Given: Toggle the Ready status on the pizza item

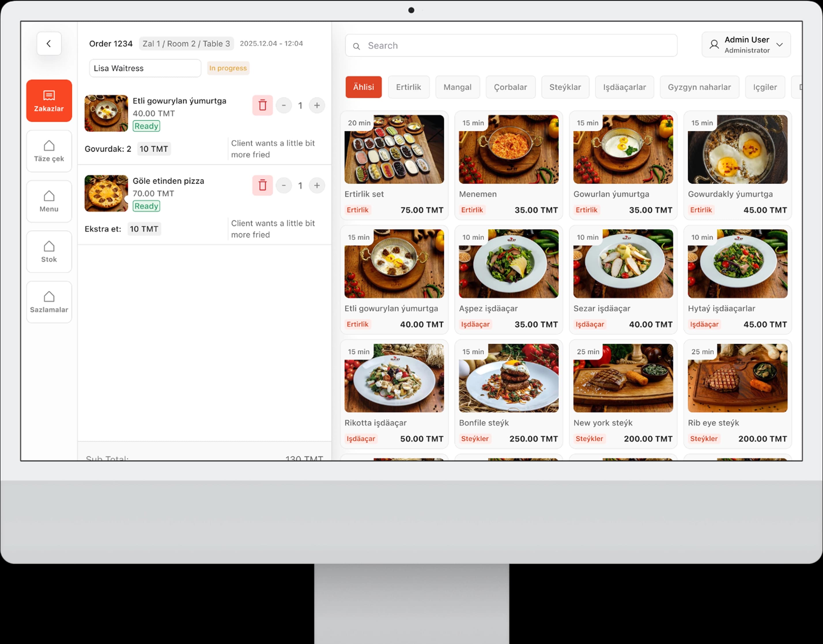Looking at the screenshot, I should click(146, 206).
